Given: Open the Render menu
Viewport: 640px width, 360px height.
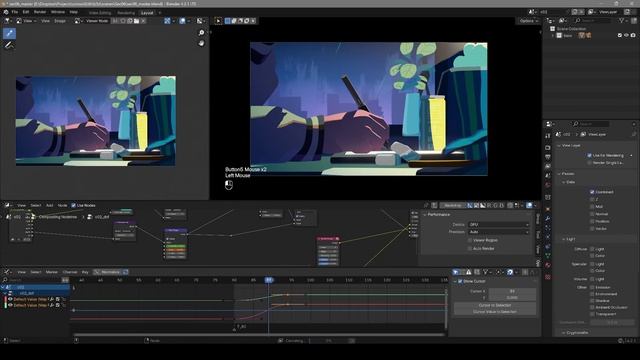Looking at the screenshot, I should pyautogui.click(x=40, y=12).
